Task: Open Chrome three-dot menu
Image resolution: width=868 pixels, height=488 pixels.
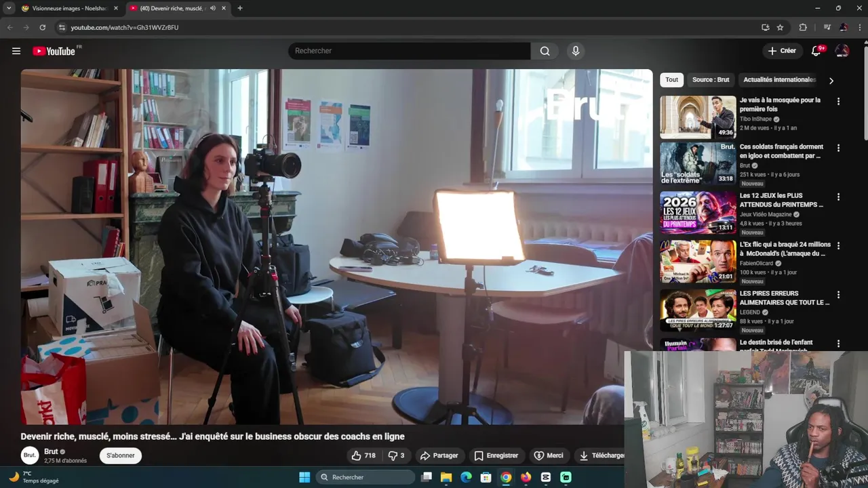Action: 859,27
